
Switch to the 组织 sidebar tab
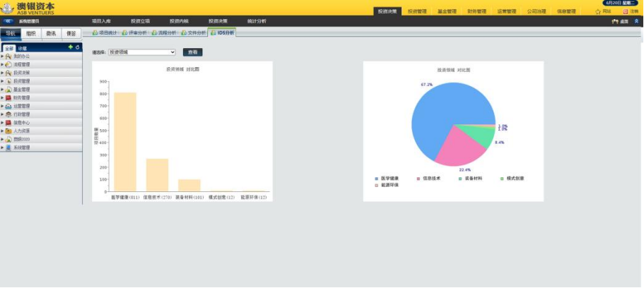pyautogui.click(x=30, y=33)
